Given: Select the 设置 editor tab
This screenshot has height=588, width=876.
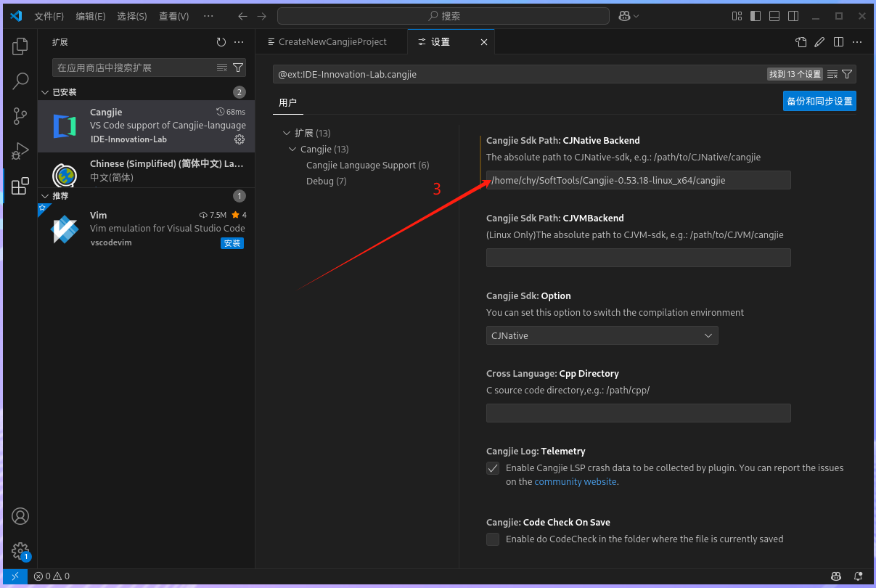Looking at the screenshot, I should tap(441, 42).
